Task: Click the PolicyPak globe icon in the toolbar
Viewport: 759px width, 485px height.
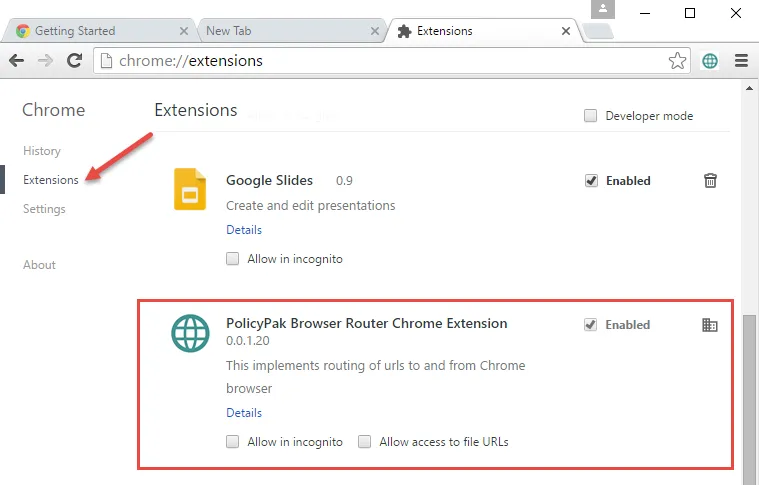Action: pos(709,61)
